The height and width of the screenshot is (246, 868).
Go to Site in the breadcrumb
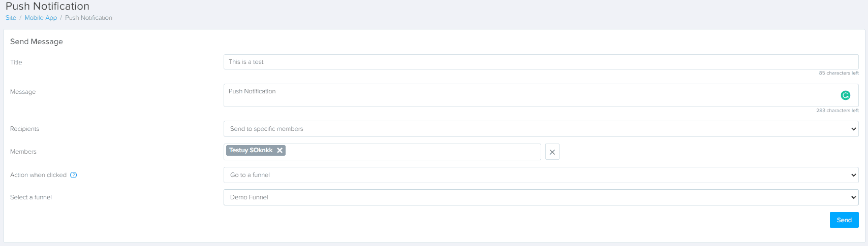[x=11, y=18]
